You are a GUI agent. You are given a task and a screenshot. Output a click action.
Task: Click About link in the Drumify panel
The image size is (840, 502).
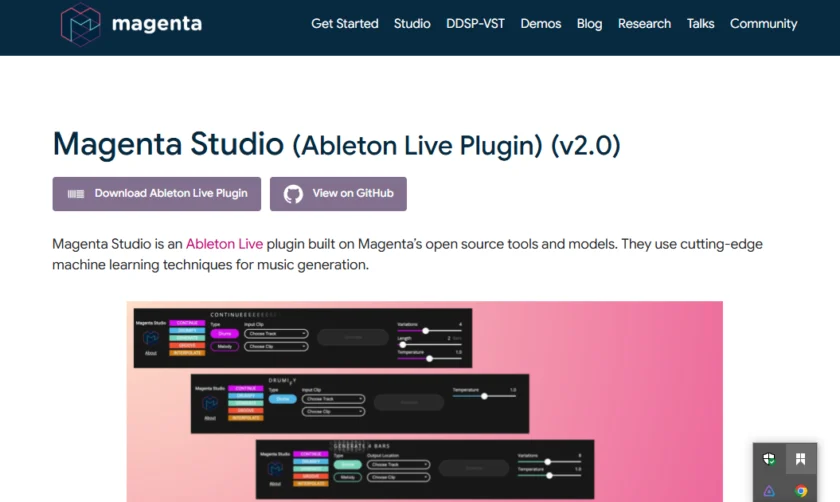[210, 418]
